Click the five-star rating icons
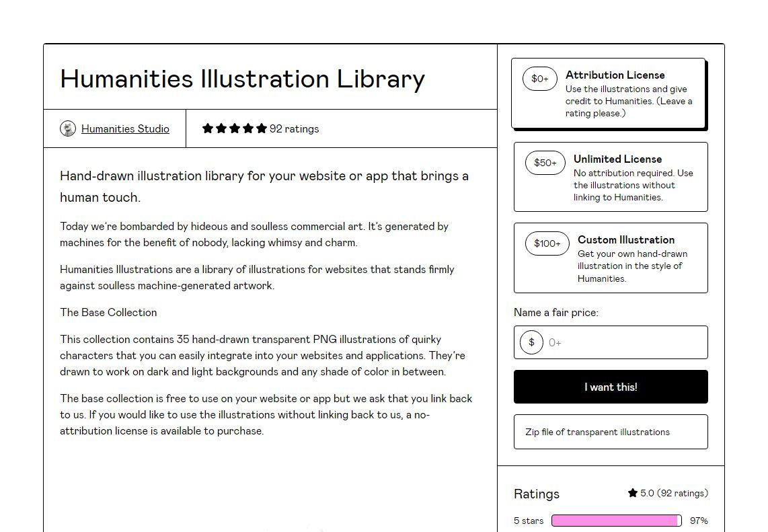Screen dimensions: 768x532 [234, 128]
